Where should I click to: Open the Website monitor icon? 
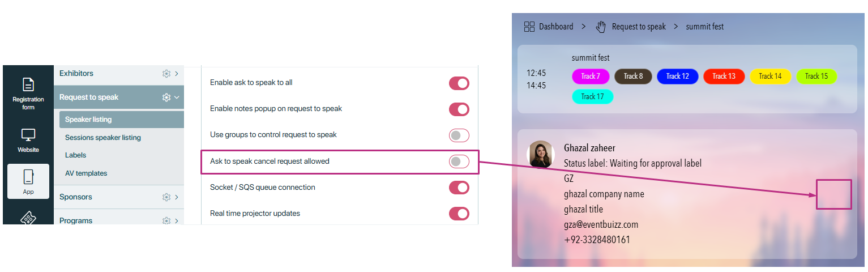coord(28,135)
